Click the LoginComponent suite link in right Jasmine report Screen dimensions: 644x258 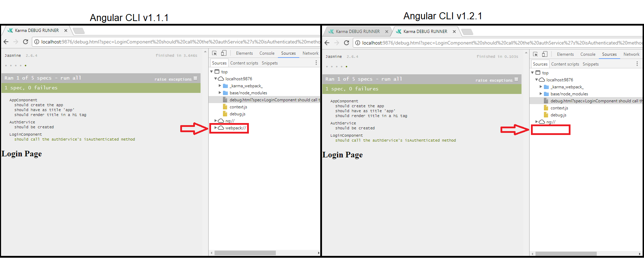click(x=346, y=135)
